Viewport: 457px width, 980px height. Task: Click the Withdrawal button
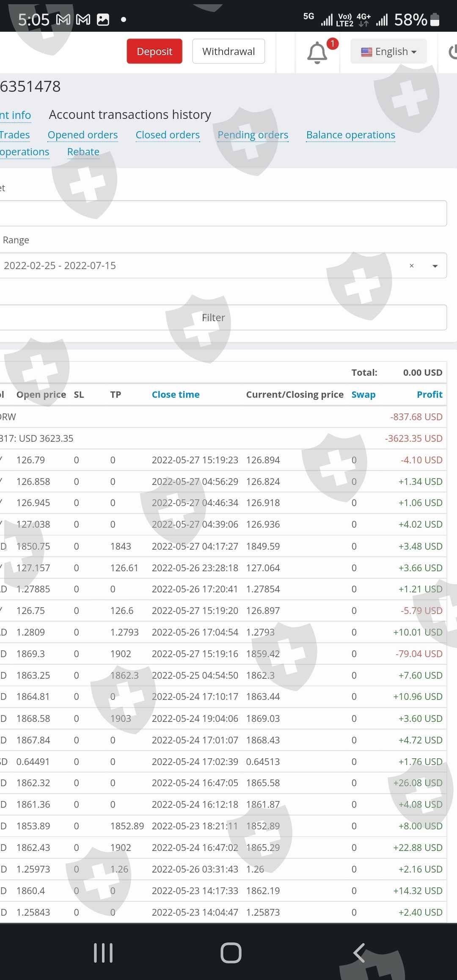228,52
